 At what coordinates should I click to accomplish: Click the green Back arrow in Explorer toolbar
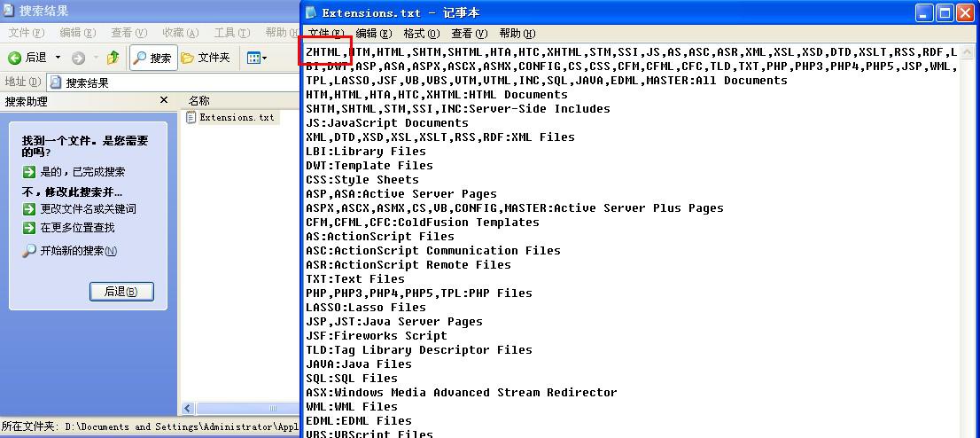[x=15, y=58]
